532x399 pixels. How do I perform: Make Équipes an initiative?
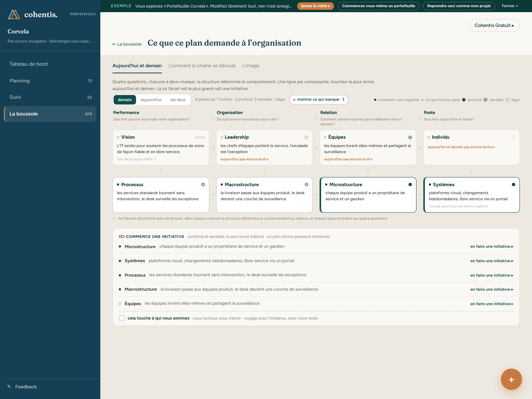tap(492, 304)
